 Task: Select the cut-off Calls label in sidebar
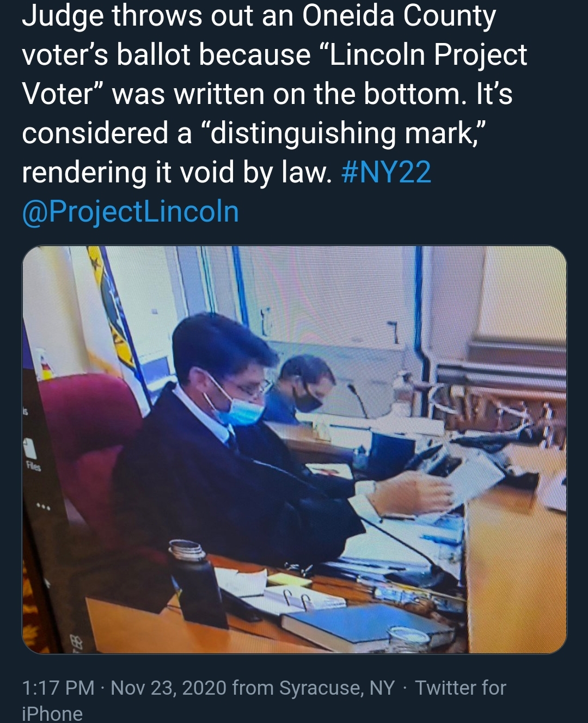pyautogui.click(x=25, y=412)
